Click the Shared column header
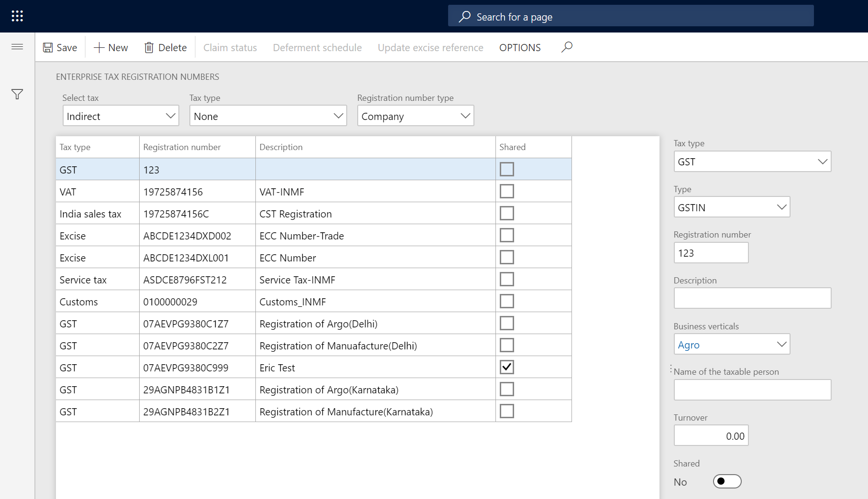The height and width of the screenshot is (499, 868). 534,147
